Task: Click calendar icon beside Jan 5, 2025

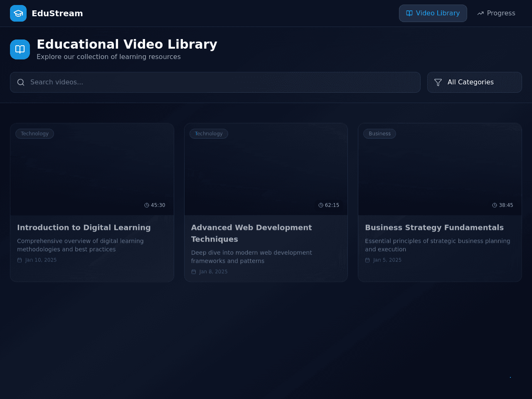Action: point(367,260)
